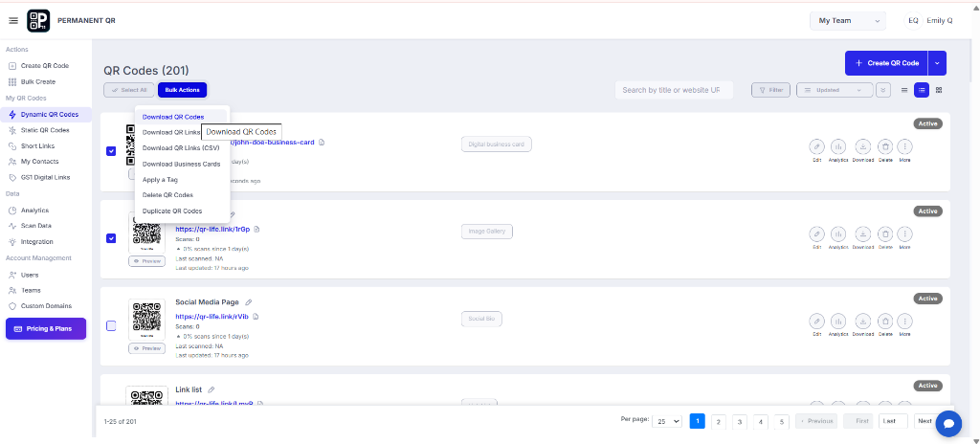Open Bulk Create in sidebar

pyautogui.click(x=38, y=82)
